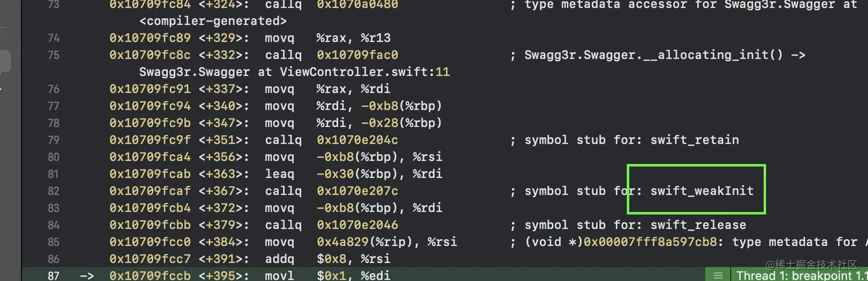Click the address 0x10709fc84 at line 73
Image resolution: width=868 pixels, height=281 pixels.
coord(150,5)
